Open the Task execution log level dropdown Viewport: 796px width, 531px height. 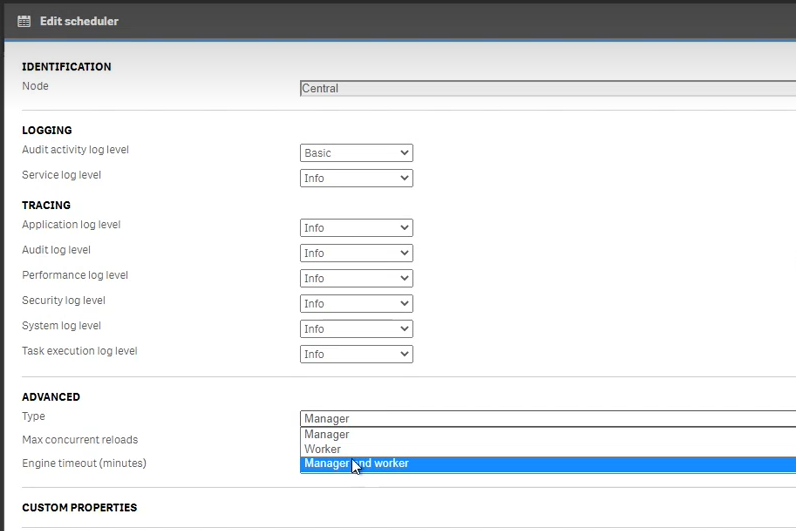click(356, 354)
